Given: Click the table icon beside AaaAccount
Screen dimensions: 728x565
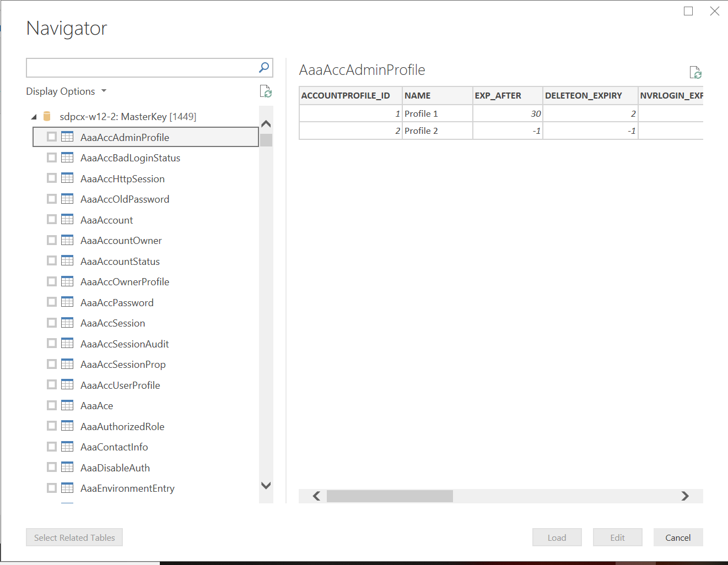Looking at the screenshot, I should [67, 219].
